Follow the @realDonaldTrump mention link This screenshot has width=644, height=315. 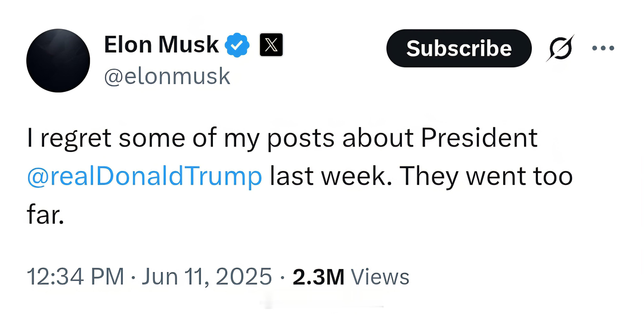[x=144, y=176]
